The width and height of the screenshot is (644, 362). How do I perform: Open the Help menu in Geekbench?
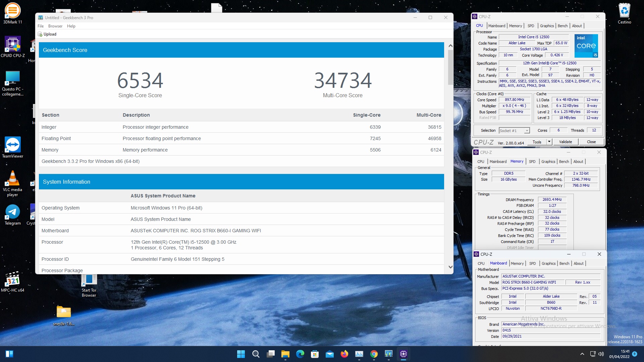click(x=71, y=26)
